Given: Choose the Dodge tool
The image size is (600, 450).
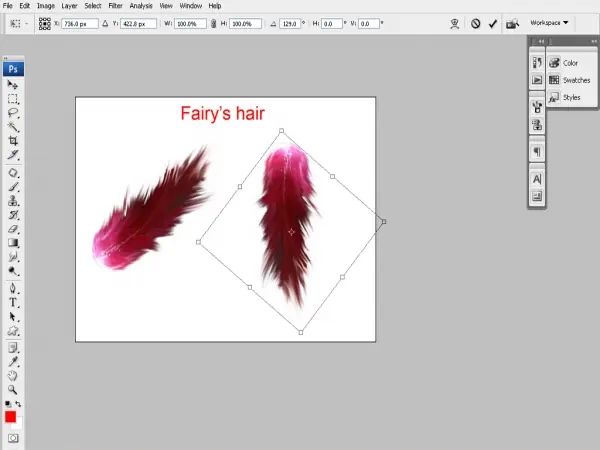Looking at the screenshot, I should pyautogui.click(x=13, y=271).
